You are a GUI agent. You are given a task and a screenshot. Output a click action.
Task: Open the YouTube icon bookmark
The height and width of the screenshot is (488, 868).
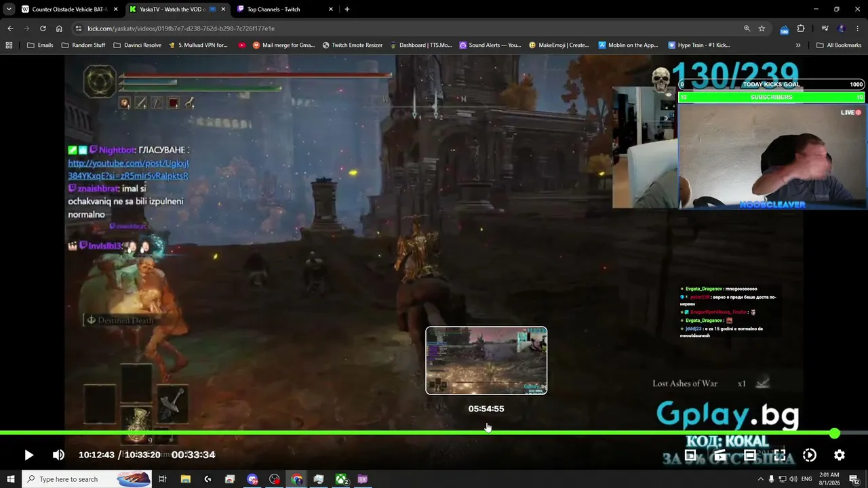coord(242,45)
